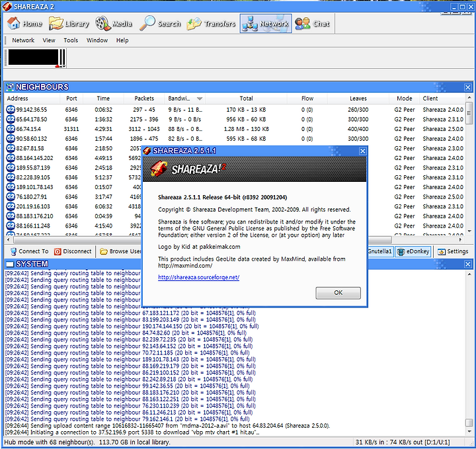Sort neighbours by Mode column
The width and height of the screenshot is (476, 449).
(405, 99)
